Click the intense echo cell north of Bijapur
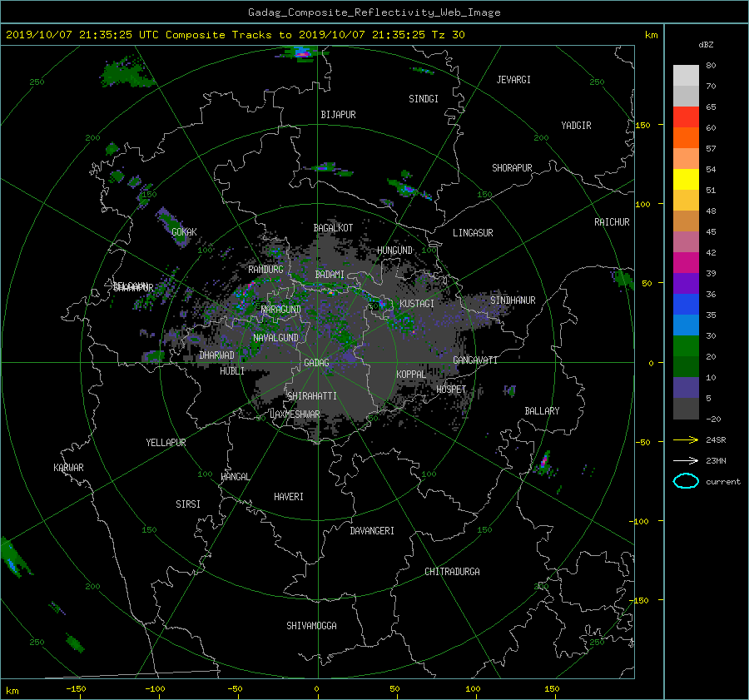749x700 pixels. point(302,53)
